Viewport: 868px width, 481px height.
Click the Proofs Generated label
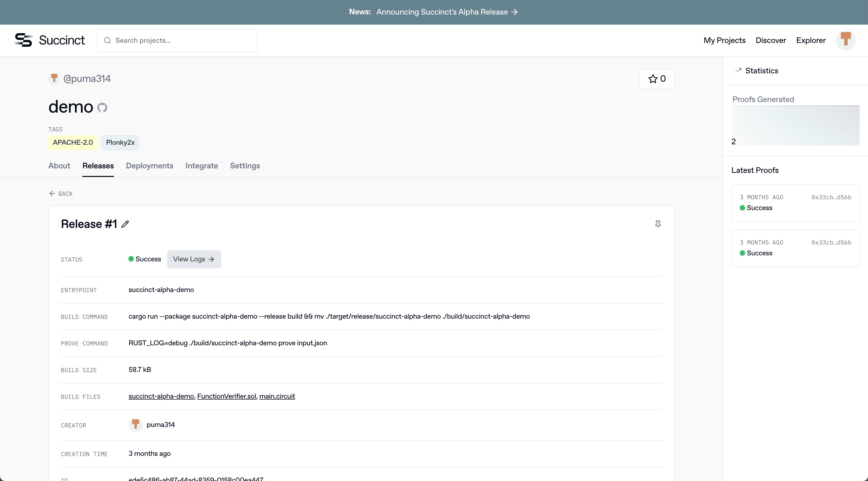763,100
